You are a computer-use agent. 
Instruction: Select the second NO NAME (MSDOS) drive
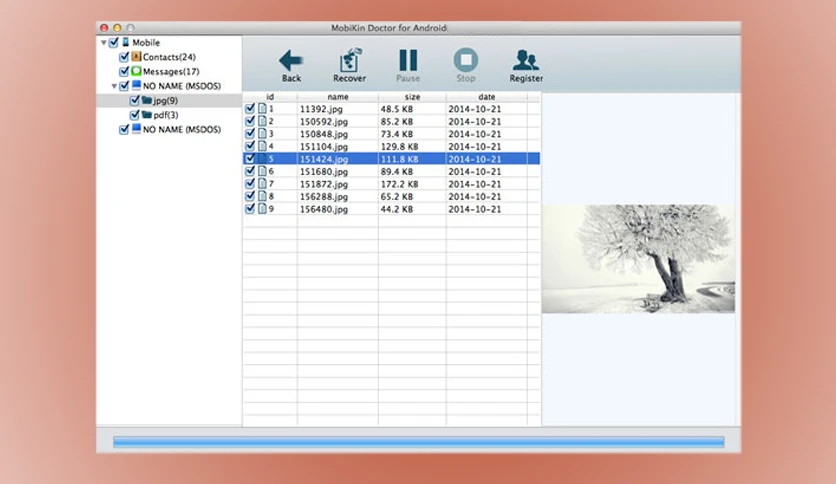[181, 130]
